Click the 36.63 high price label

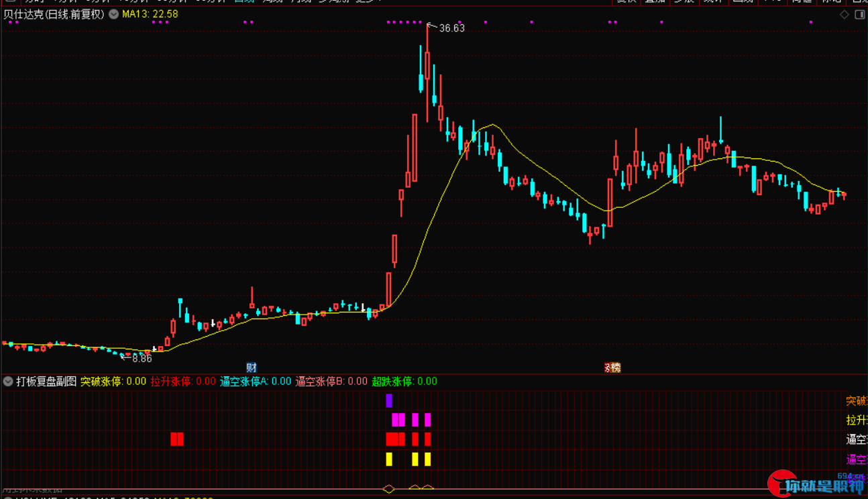tap(452, 28)
